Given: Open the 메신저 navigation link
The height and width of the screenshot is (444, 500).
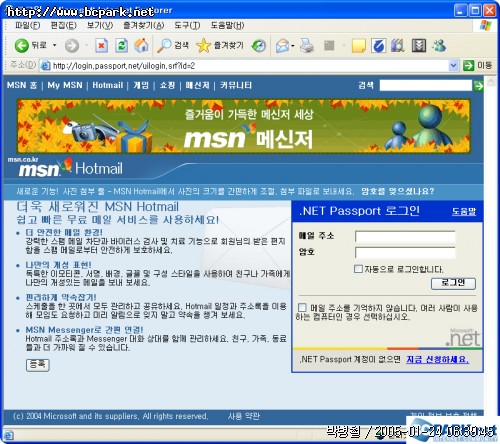Looking at the screenshot, I should pos(197,85).
